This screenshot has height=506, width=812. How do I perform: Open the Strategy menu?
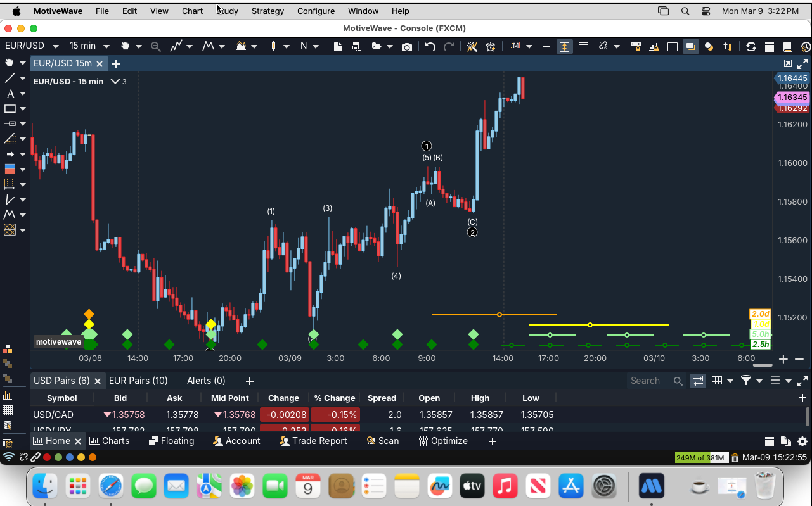pos(267,11)
